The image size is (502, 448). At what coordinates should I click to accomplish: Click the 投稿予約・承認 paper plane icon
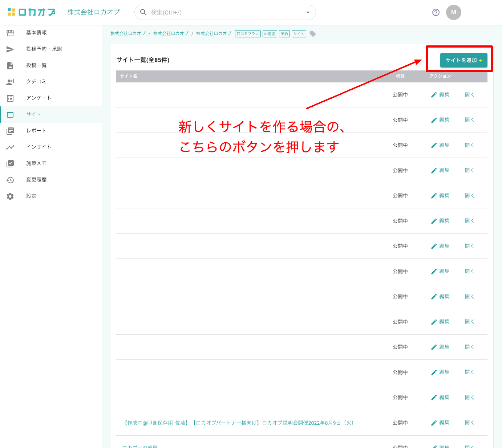point(10,49)
